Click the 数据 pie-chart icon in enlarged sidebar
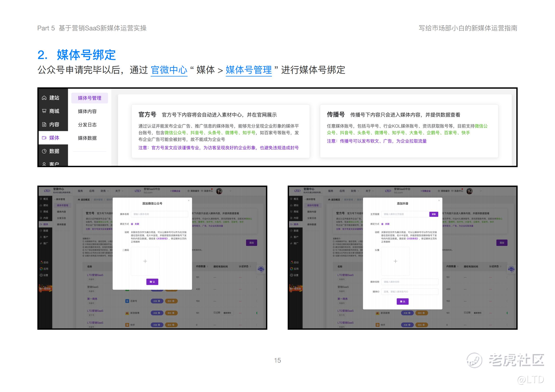This screenshot has height=392, width=555. click(44, 151)
